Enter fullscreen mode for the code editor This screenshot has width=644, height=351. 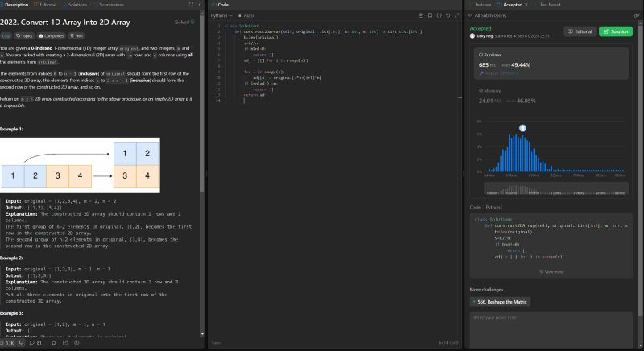tap(456, 15)
